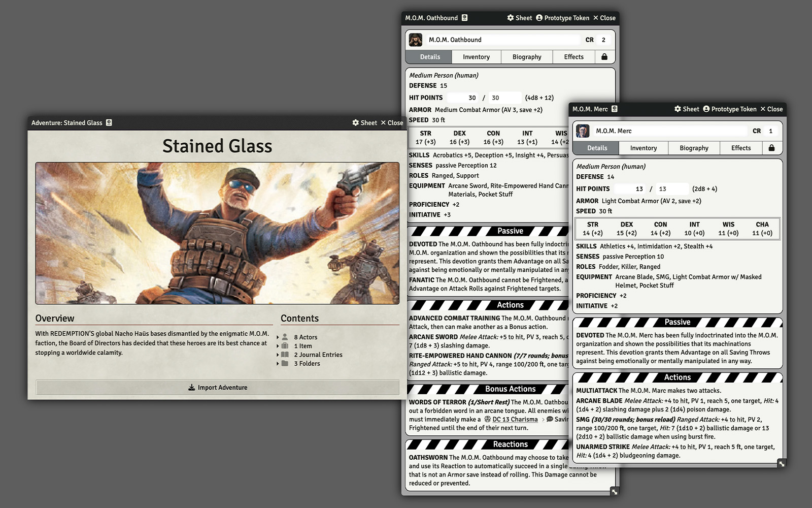The image size is (812, 508).
Task: Click the Item suitcase icon in Contents
Action: pyautogui.click(x=285, y=345)
